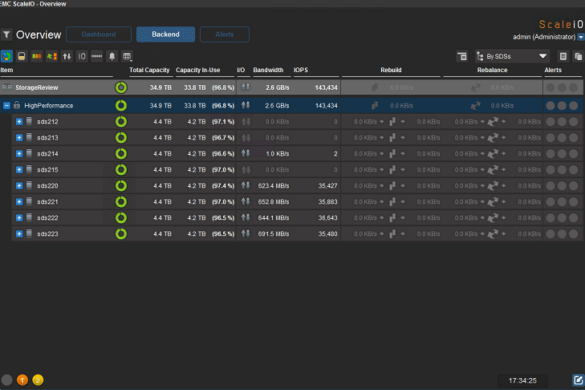Click the 17:34:25 clock display
The height and width of the screenshot is (390, 585).
pos(522,381)
